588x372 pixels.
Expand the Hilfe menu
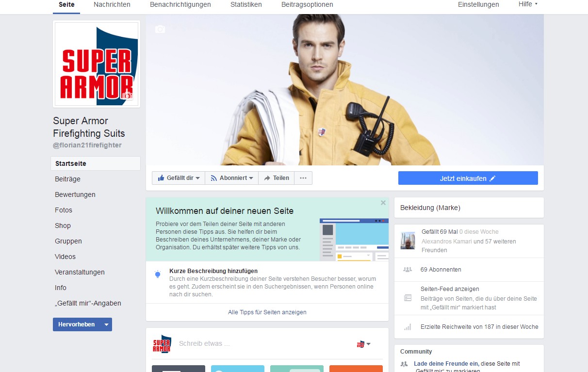528,4
